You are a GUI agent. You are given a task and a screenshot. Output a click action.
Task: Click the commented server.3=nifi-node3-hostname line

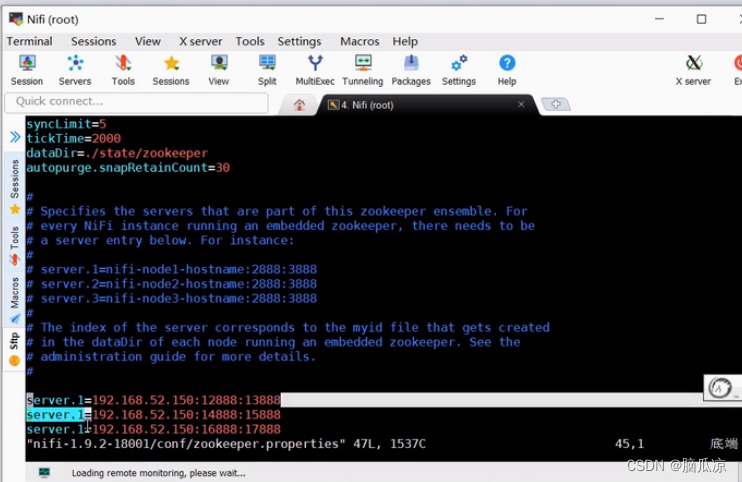(171, 298)
